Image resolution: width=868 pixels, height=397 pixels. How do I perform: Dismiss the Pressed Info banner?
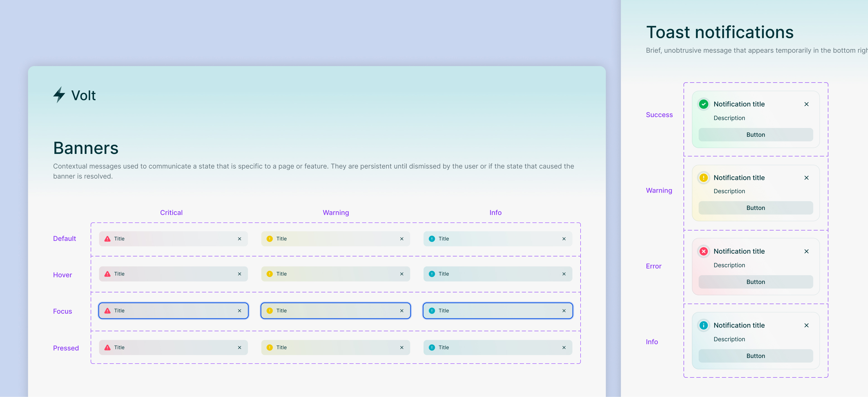[564, 347]
